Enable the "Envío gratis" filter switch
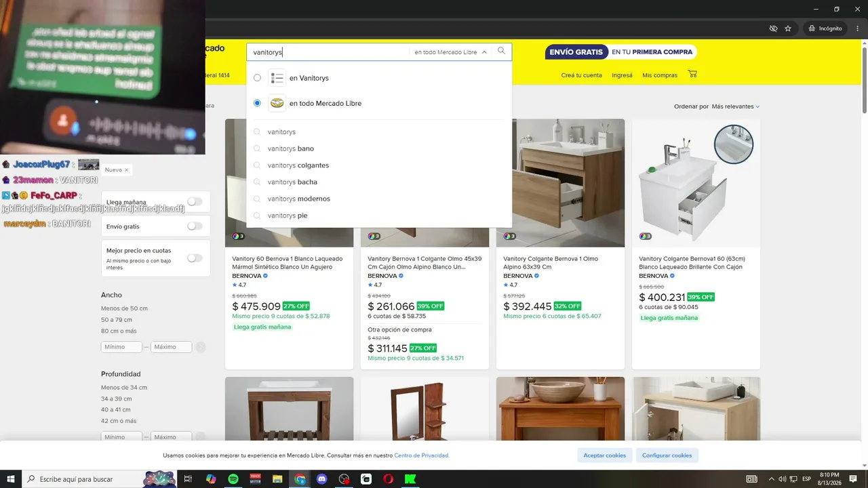This screenshot has width=868, height=488. click(195, 226)
